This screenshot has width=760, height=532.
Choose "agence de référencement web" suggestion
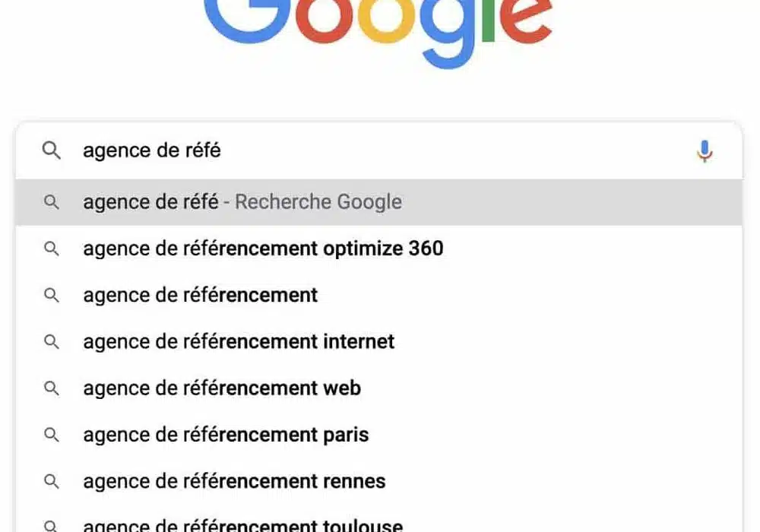tap(222, 388)
